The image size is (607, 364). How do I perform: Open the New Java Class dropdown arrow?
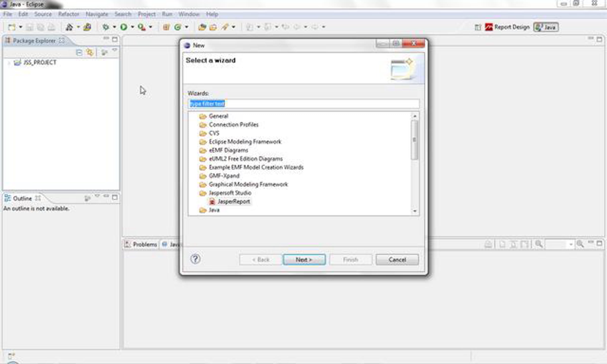point(187,27)
